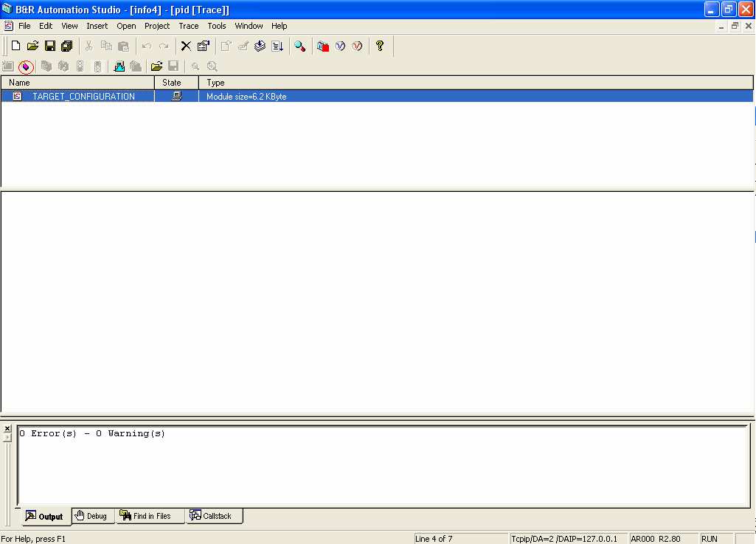Click the Cut scissors icon
This screenshot has height=544, width=756.
[x=89, y=46]
